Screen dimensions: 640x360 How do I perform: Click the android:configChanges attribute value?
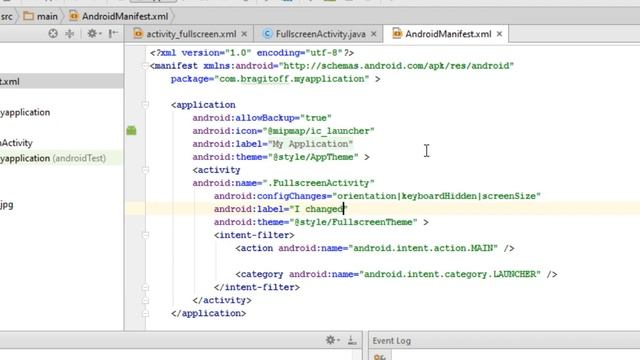click(x=437, y=196)
